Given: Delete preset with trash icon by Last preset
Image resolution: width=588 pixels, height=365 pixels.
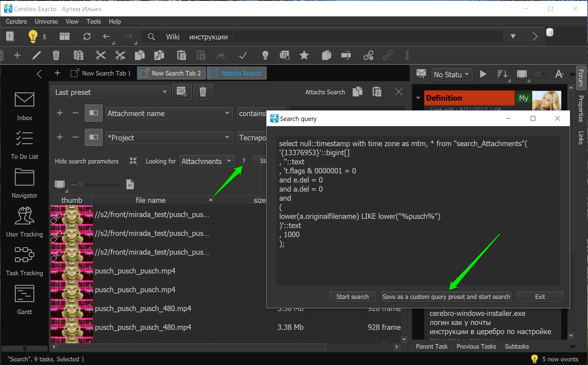Looking at the screenshot, I should point(203,92).
